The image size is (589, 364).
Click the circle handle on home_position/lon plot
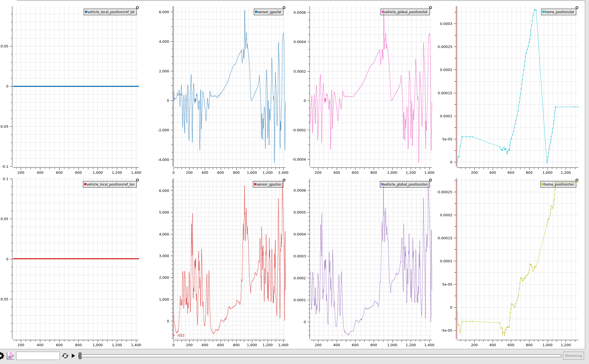577,180
